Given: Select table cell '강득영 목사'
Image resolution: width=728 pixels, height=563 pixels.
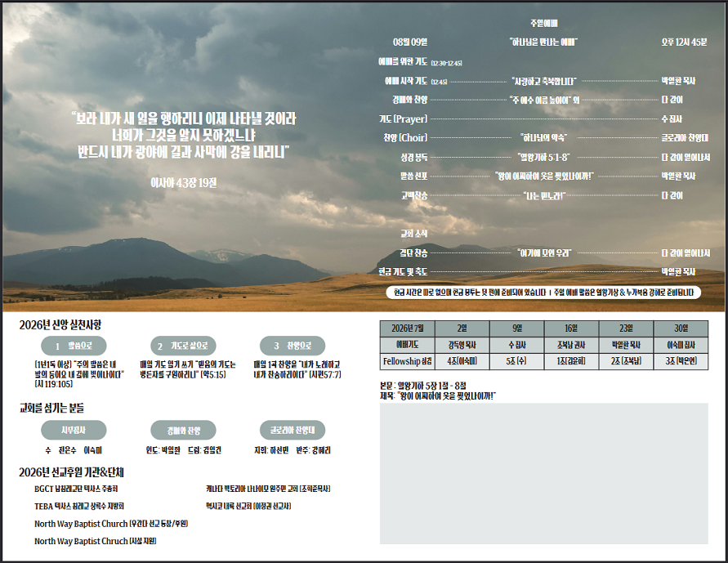Looking at the screenshot, I should point(462,345).
